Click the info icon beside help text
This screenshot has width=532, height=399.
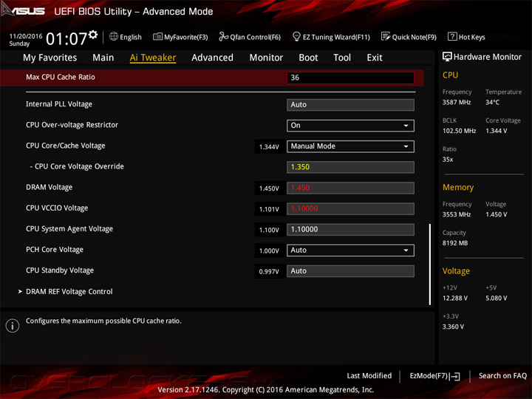click(x=13, y=326)
